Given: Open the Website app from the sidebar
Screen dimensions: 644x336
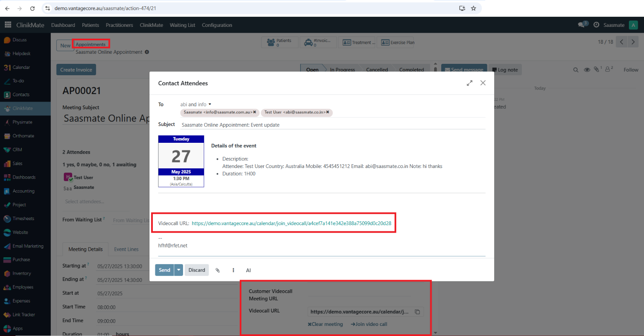Looking at the screenshot, I should coord(19,232).
